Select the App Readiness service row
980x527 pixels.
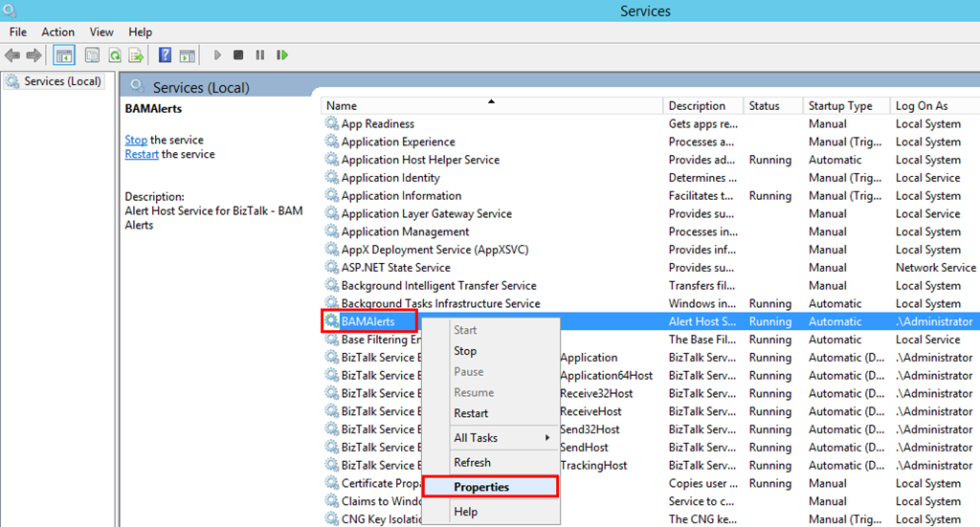pyautogui.click(x=377, y=123)
